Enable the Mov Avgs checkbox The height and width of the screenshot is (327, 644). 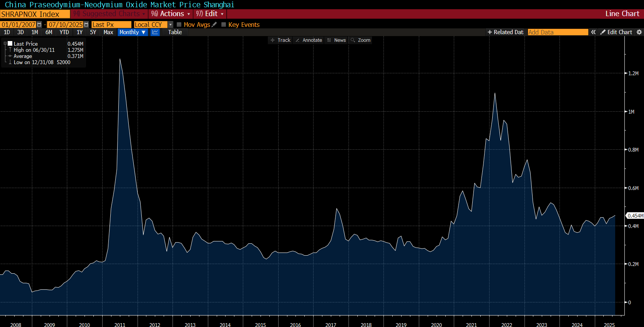click(179, 25)
